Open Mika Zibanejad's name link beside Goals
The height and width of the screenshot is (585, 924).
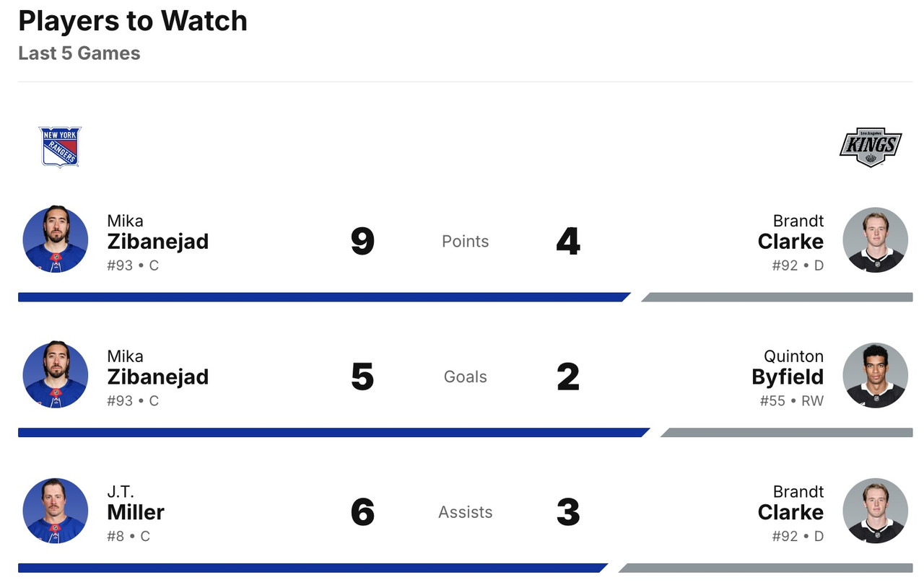pos(157,377)
